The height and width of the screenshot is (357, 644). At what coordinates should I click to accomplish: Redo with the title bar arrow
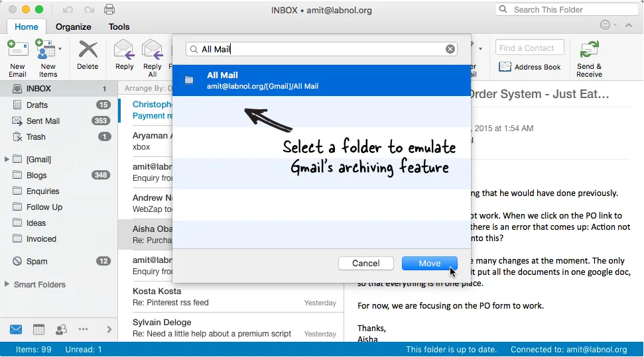pos(89,9)
